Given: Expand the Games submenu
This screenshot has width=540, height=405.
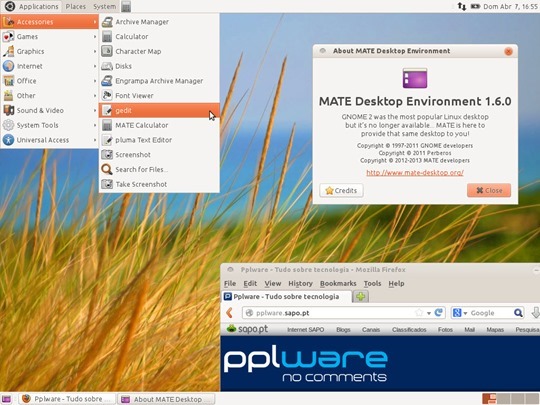Looking at the screenshot, I should click(x=50, y=37).
